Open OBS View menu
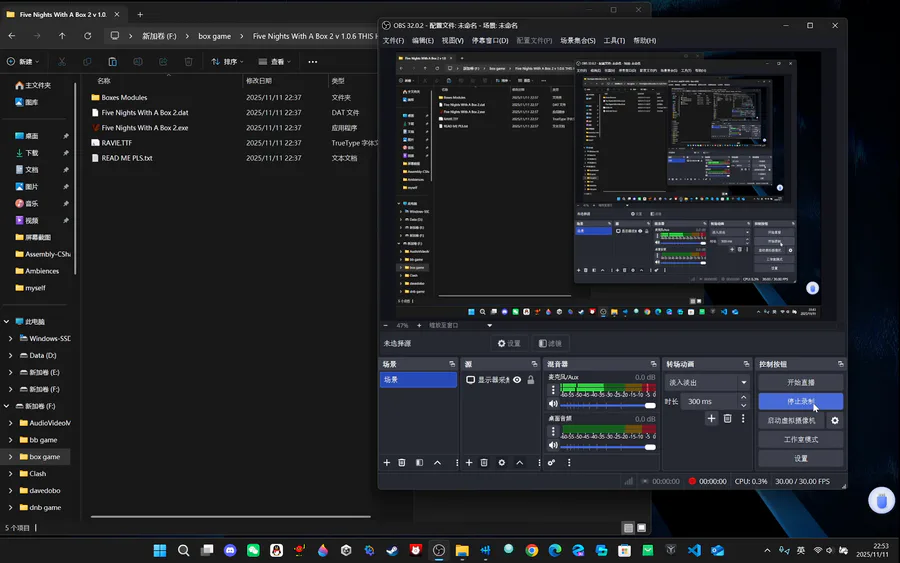Viewport: 900px width, 563px height. point(452,40)
